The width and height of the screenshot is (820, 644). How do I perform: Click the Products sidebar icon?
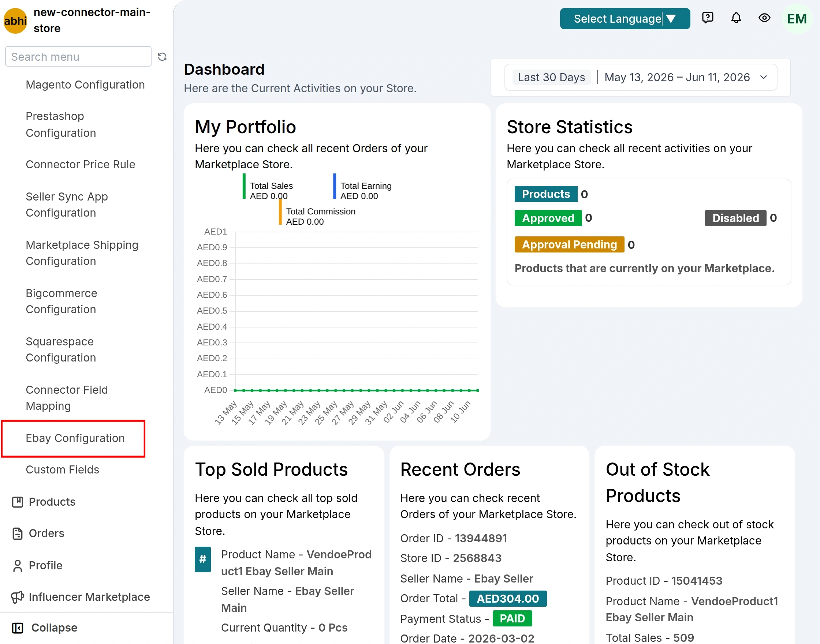click(x=17, y=502)
